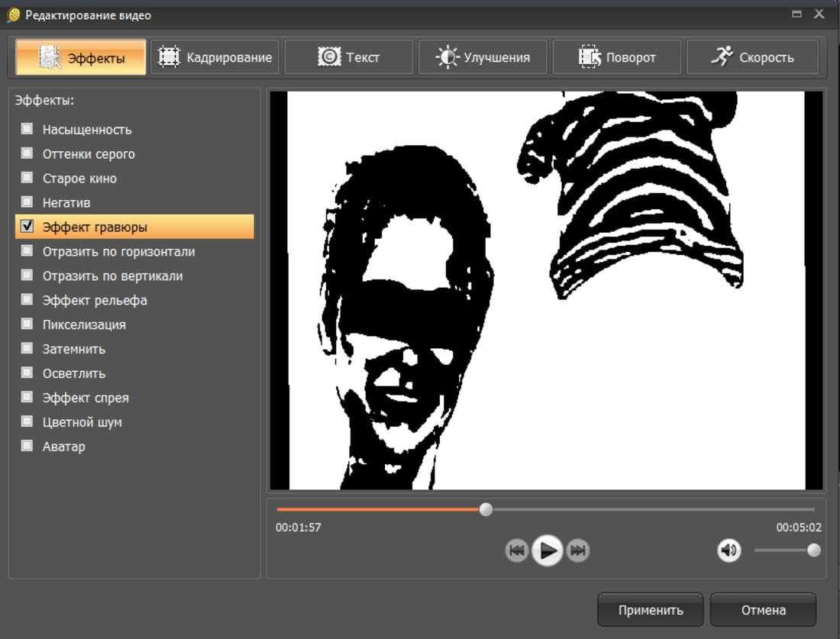The height and width of the screenshot is (639, 840).
Task: Open the Улучшения enhancements tab
Action: click(x=483, y=57)
